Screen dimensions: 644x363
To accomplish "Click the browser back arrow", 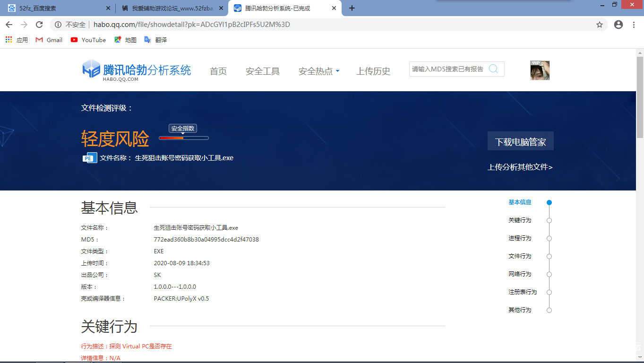I will tap(9, 25).
